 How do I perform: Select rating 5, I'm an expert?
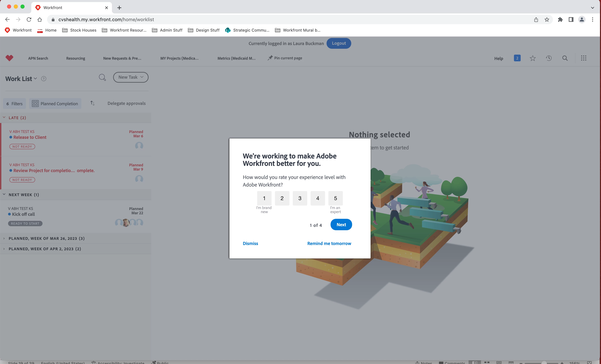click(335, 198)
